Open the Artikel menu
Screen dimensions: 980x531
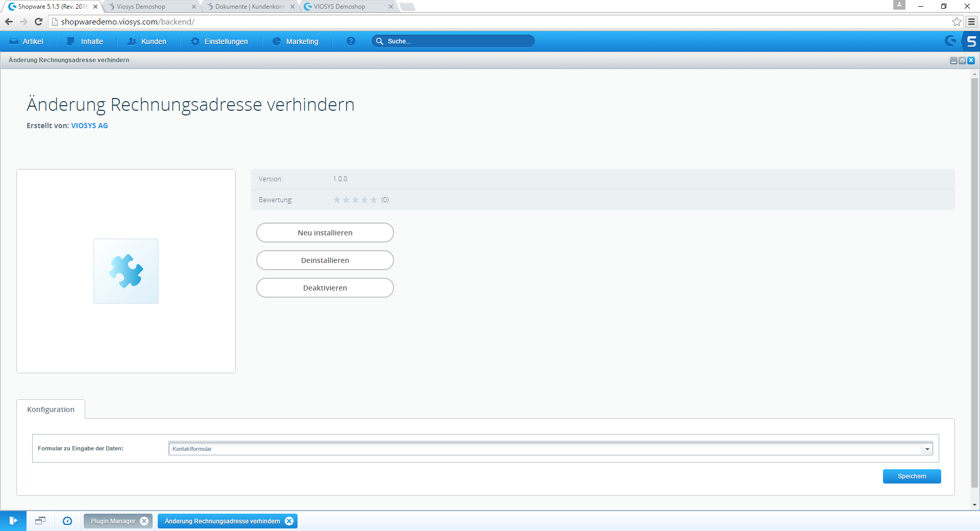(x=26, y=41)
